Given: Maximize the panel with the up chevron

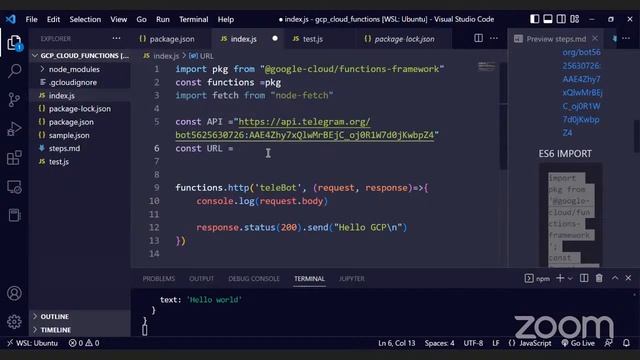Looking at the screenshot, I should coord(615,278).
